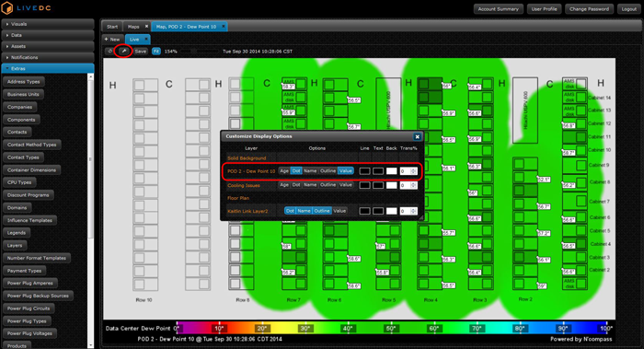Toggle Name option for Kaitlin Link Layer2
This screenshot has width=644, height=349.
pyautogui.click(x=304, y=211)
